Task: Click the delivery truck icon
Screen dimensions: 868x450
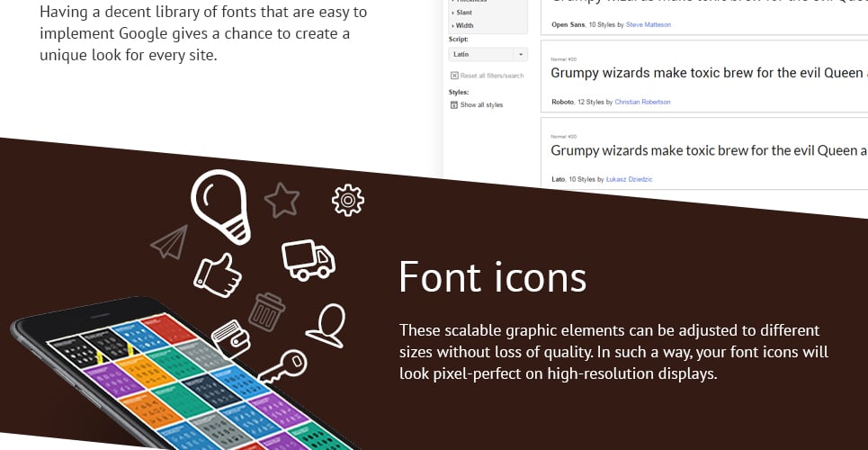Action: 309,260
